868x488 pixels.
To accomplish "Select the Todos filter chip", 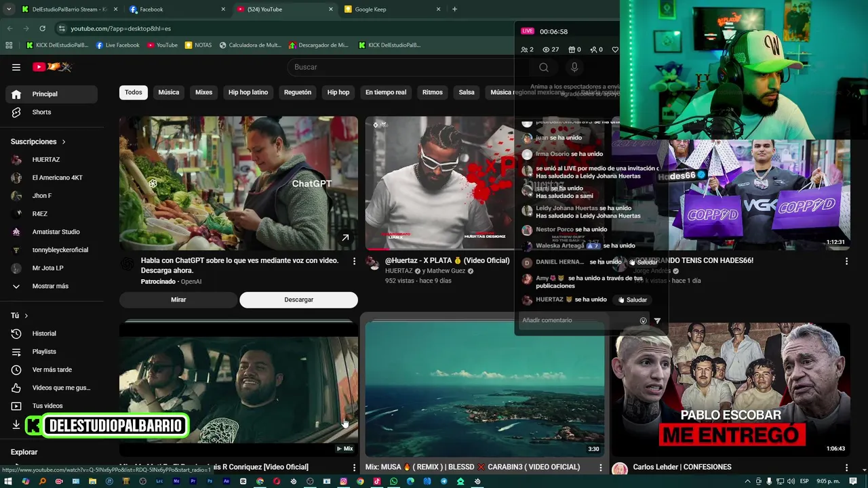I will (134, 92).
